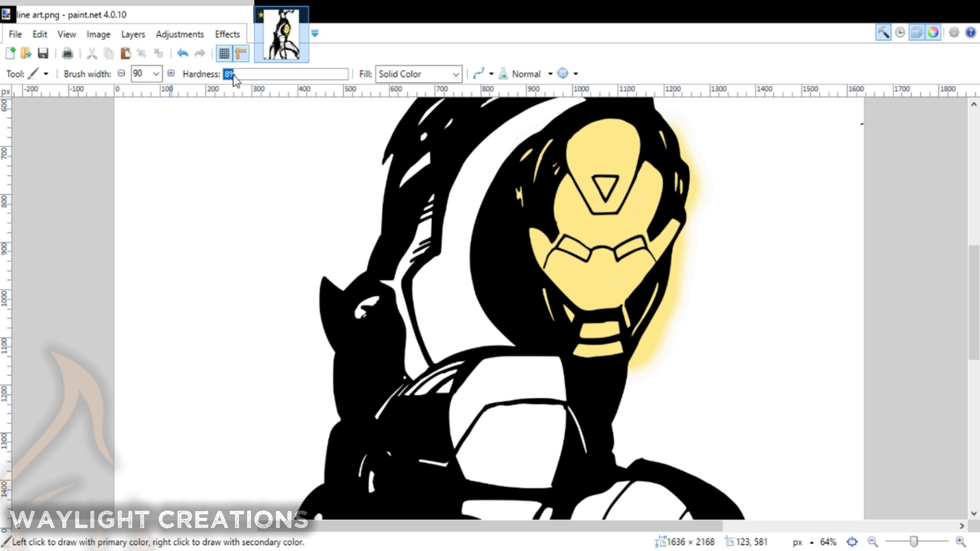Open the px units dropdown
980x551 pixels.
tap(803, 542)
